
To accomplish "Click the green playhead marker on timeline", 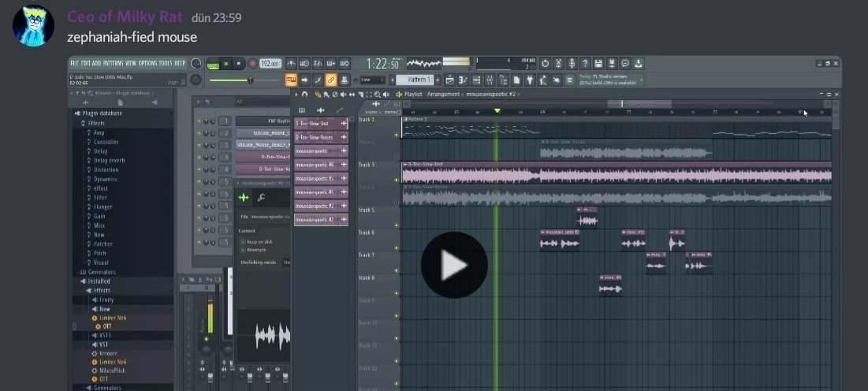I will click(497, 111).
